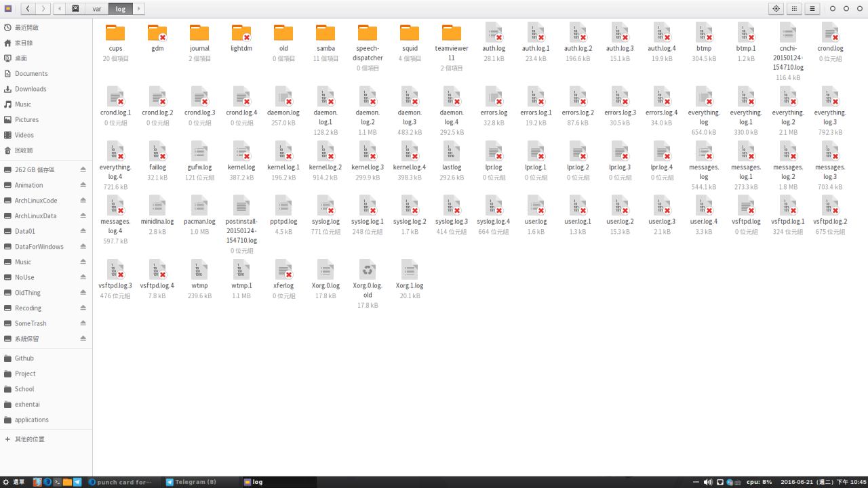Switch to the grid icon view button
Viewport: 868px width, 488px height.
click(x=794, y=9)
